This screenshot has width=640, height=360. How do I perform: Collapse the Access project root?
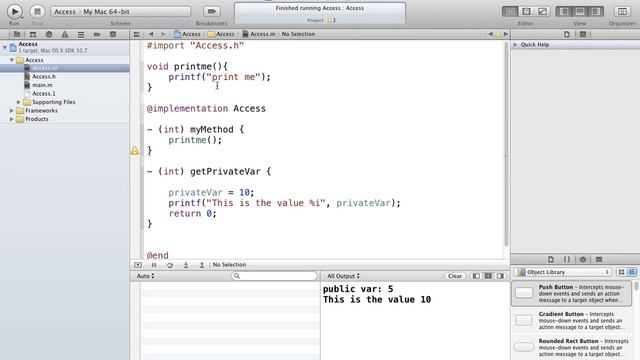[x=4, y=47]
